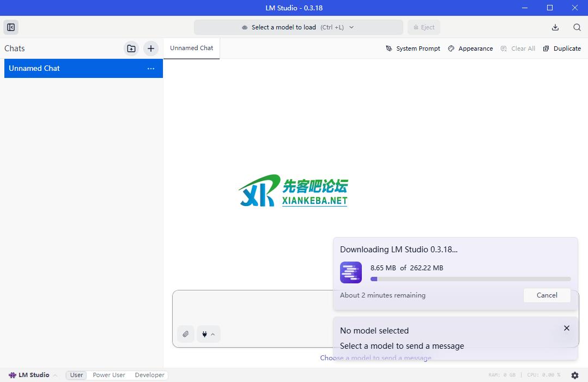
Task: Open Unnamed Chat options ellipsis
Action: pos(151,69)
